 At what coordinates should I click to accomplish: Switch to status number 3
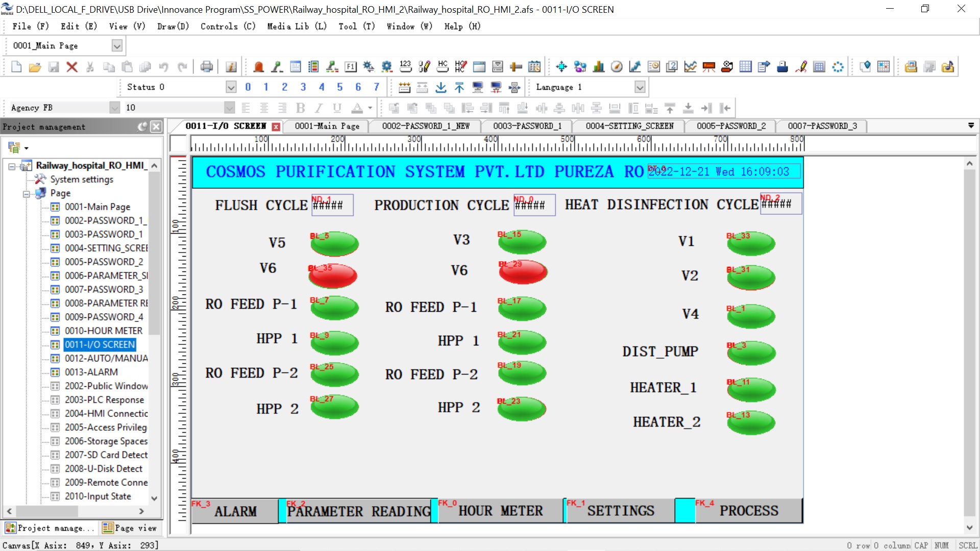(303, 87)
